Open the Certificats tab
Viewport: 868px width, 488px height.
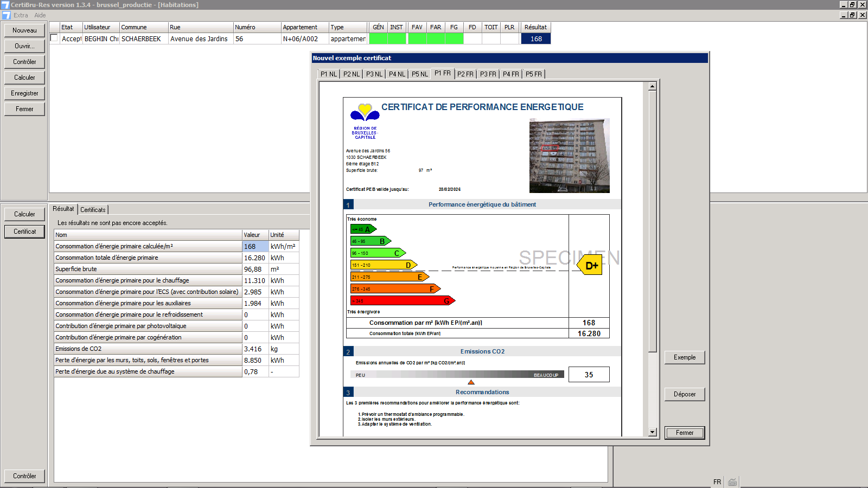[93, 210]
